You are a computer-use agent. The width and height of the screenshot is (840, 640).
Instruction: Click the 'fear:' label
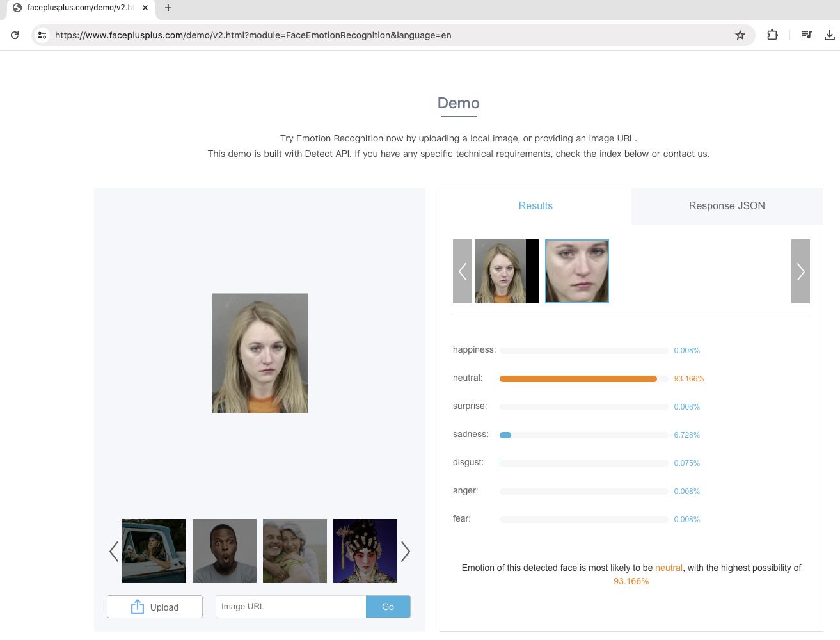tap(462, 518)
